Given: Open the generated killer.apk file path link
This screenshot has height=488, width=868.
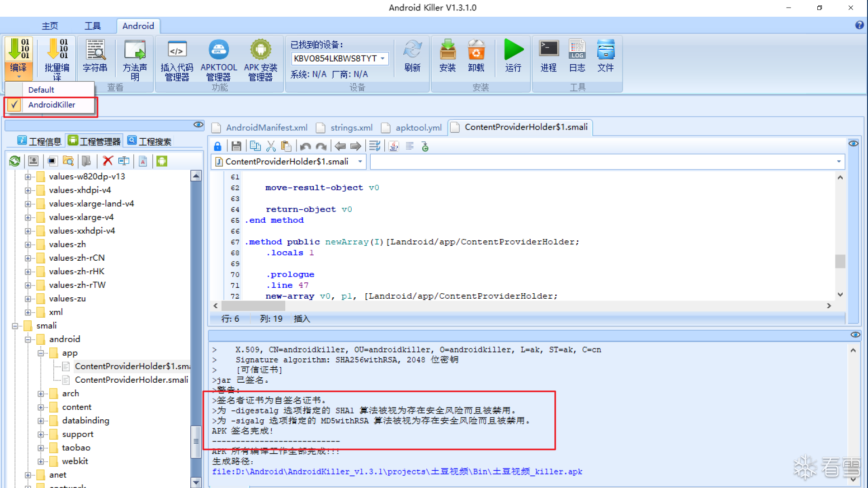Looking at the screenshot, I should pos(397,472).
